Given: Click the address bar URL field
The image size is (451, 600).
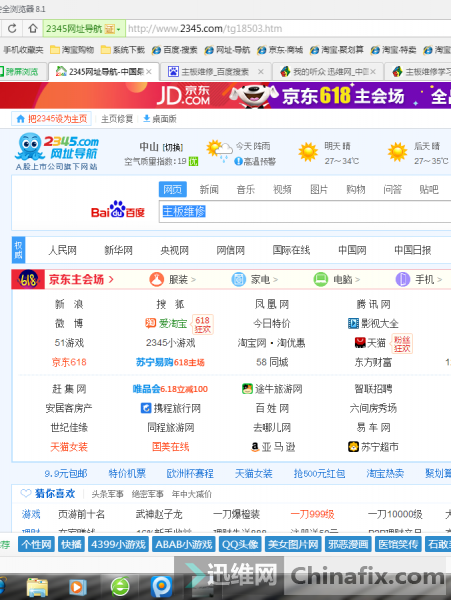Looking at the screenshot, I should point(288,29).
